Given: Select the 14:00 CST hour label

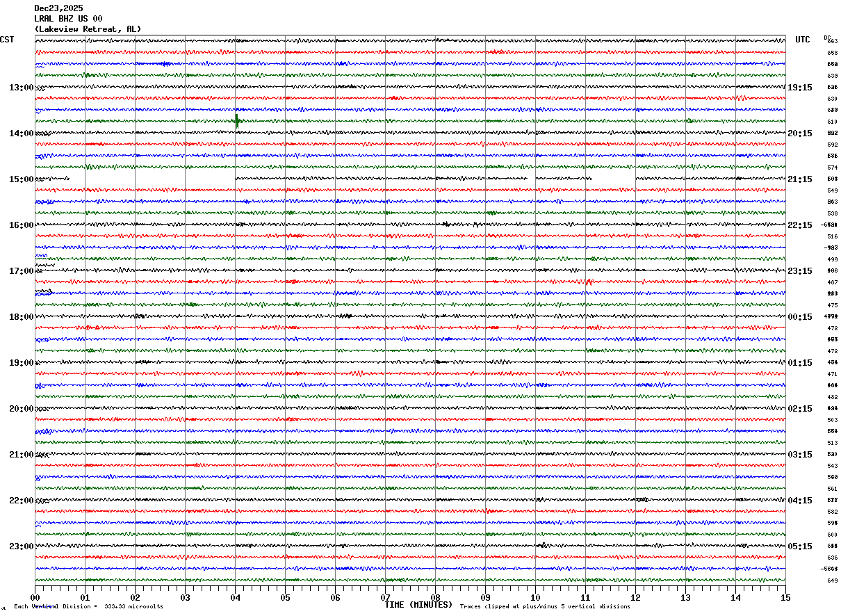Looking at the screenshot, I should [21, 133].
